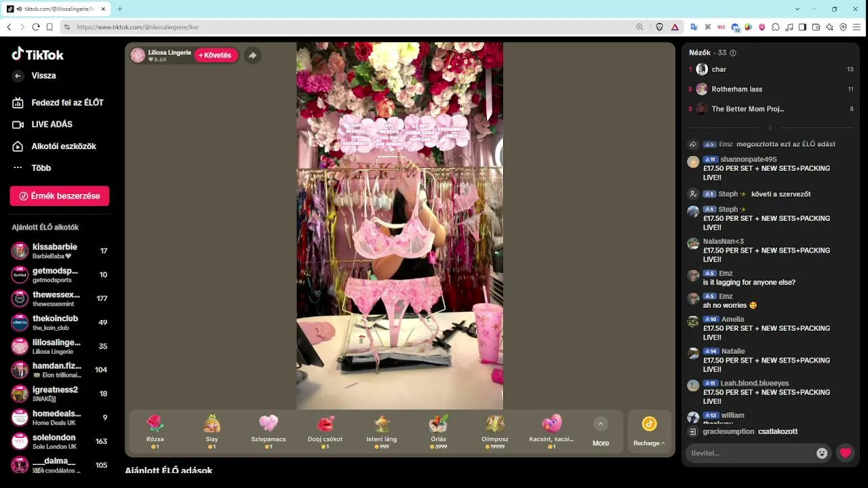Click shannonpate495 chat username
The height and width of the screenshot is (488, 868).
tap(749, 159)
